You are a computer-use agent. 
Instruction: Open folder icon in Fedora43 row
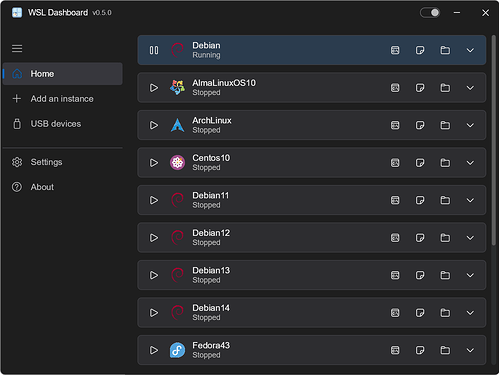pyautogui.click(x=445, y=350)
